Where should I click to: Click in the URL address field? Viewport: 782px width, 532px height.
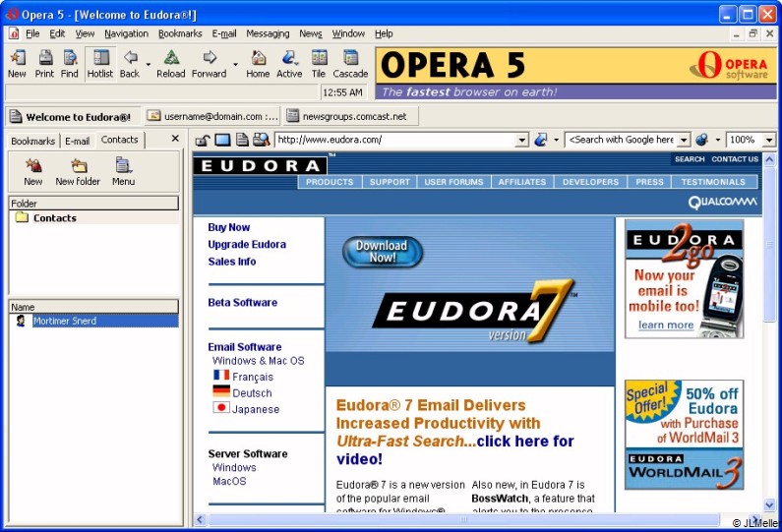tap(396, 140)
